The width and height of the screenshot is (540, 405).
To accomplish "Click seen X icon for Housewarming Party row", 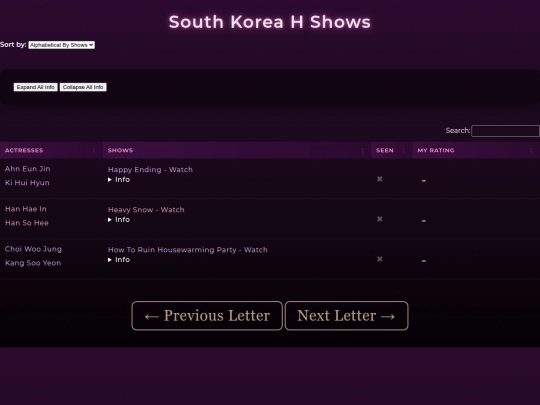I will tap(380, 259).
